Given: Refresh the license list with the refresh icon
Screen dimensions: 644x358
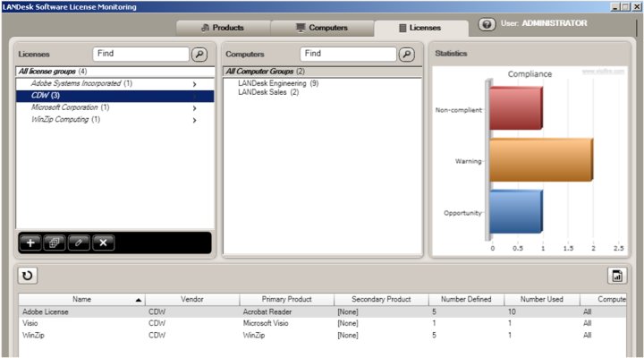Looking at the screenshot, I should tap(28, 276).
